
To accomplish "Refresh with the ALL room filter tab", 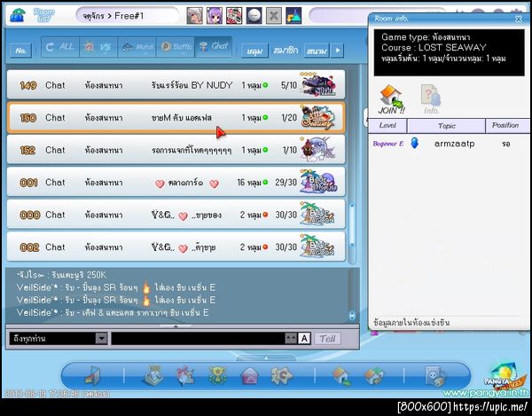I will (60, 47).
